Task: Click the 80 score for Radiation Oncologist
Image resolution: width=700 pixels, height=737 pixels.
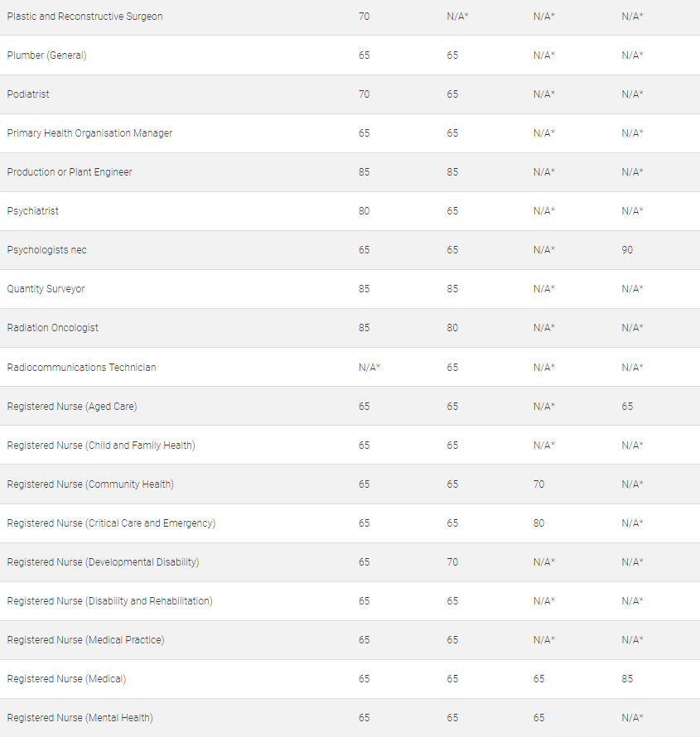Action: click(452, 328)
